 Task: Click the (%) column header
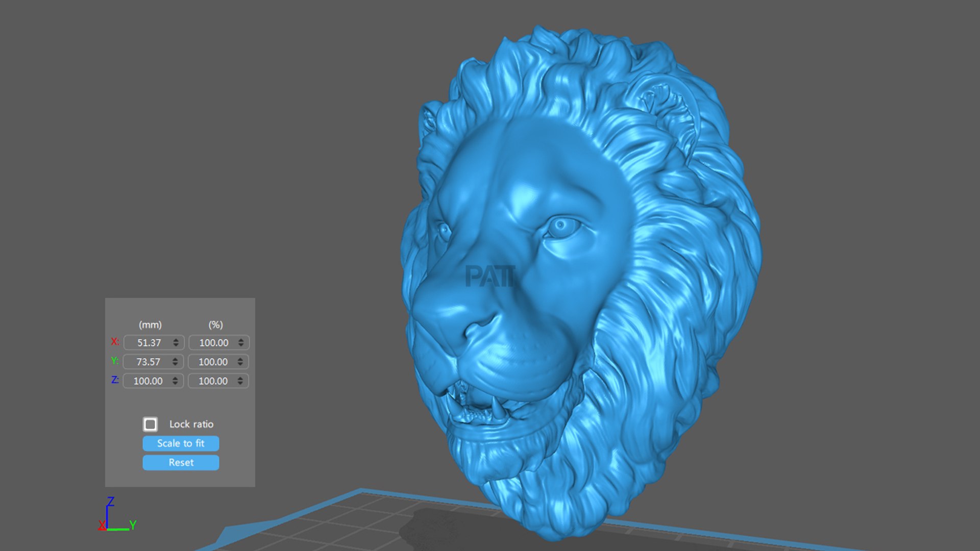(x=215, y=324)
